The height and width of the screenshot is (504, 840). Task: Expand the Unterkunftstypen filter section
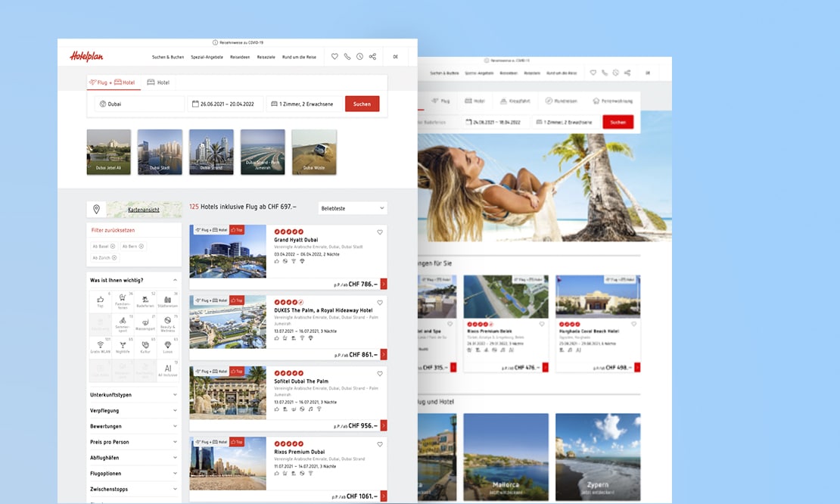(133, 395)
